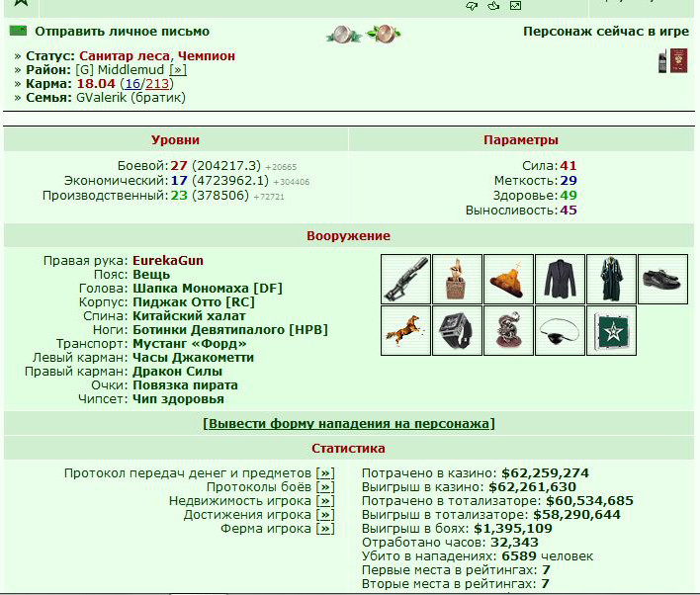Click the EurekaGun weapon thumbnail
700x595 pixels.
(x=405, y=280)
